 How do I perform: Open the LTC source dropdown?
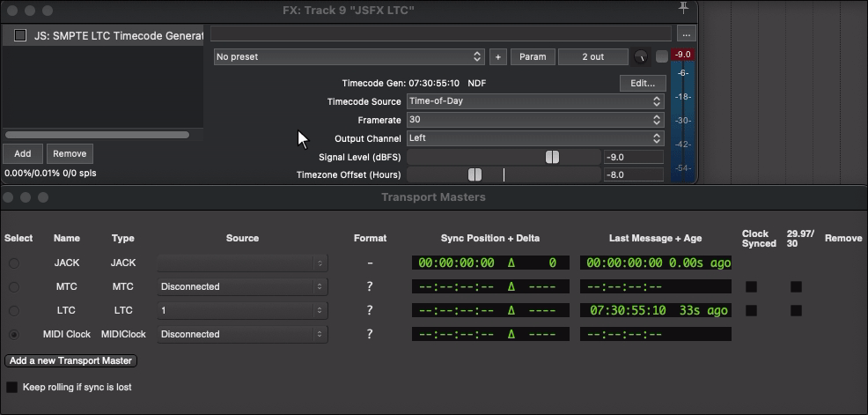click(x=242, y=311)
